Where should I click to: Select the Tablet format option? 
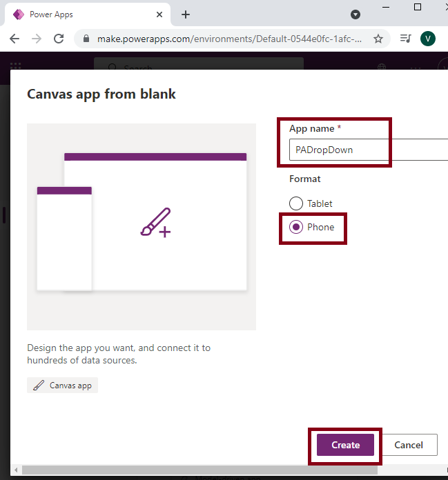[311, 203]
